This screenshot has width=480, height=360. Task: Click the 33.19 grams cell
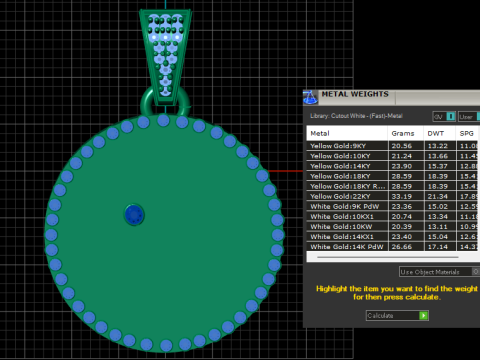(x=406, y=196)
